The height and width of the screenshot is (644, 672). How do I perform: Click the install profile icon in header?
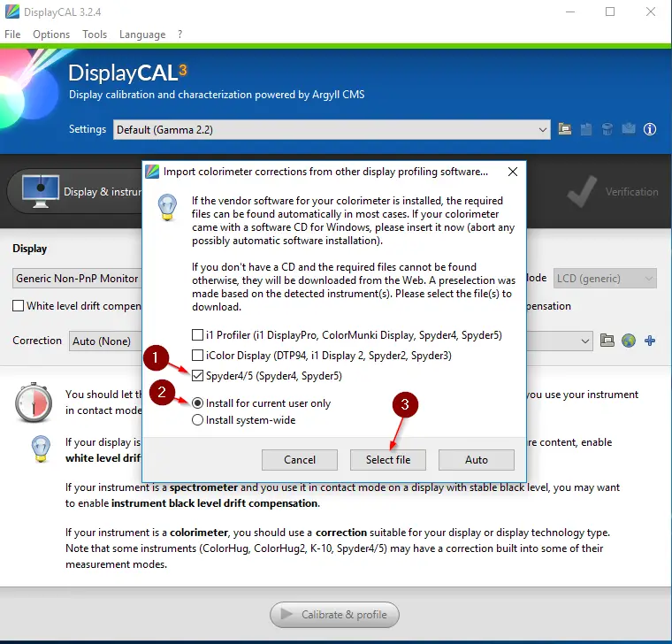629,128
